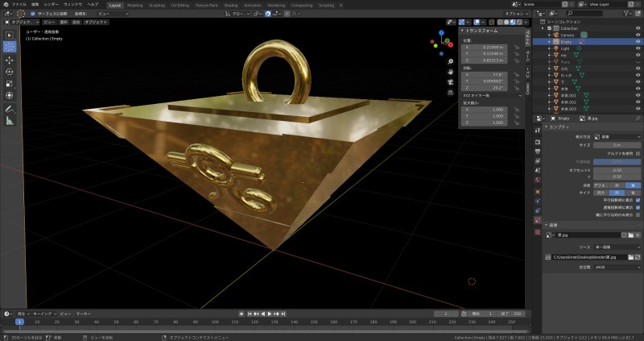644x341 pixels.
Task: Select the Select Box tool
Action: (10, 35)
